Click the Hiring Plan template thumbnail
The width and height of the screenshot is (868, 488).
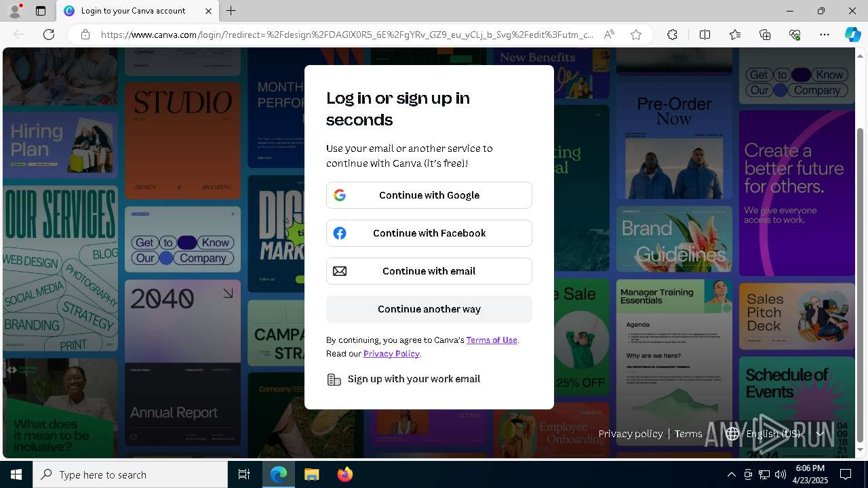coord(60,146)
